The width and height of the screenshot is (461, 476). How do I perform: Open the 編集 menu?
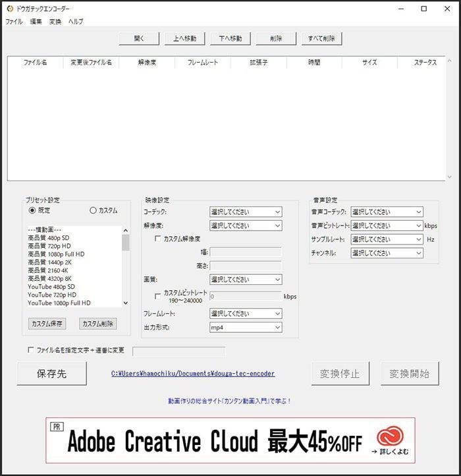point(36,22)
